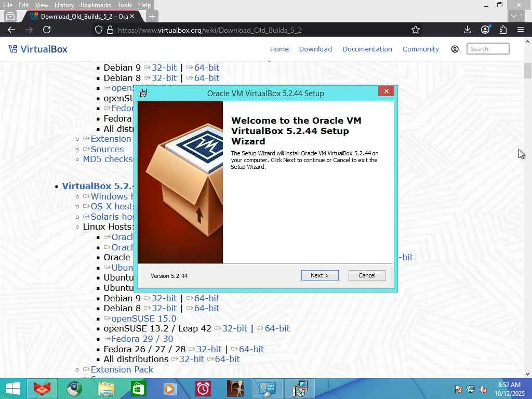Screen dimensions: 532x399
Task: Close the VirtualBox Setup dialog
Action: pyautogui.click(x=386, y=91)
